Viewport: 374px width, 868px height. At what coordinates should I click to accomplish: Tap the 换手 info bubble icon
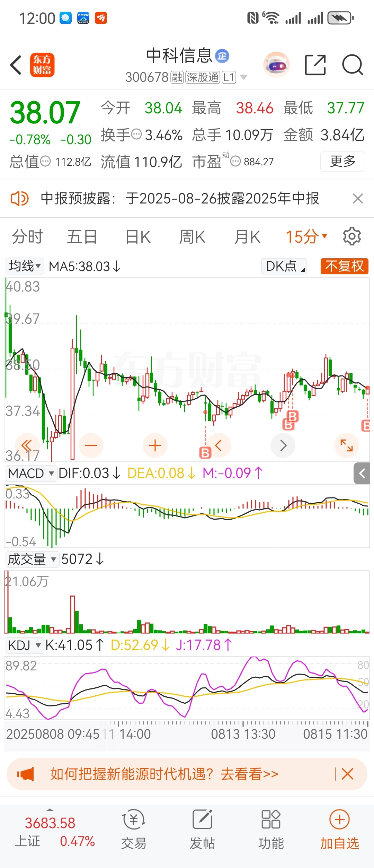click(137, 134)
